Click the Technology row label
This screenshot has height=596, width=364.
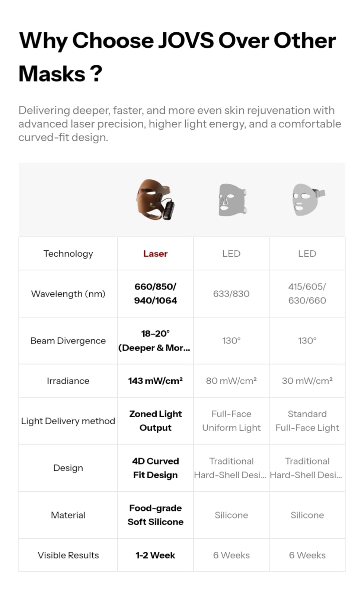click(68, 254)
